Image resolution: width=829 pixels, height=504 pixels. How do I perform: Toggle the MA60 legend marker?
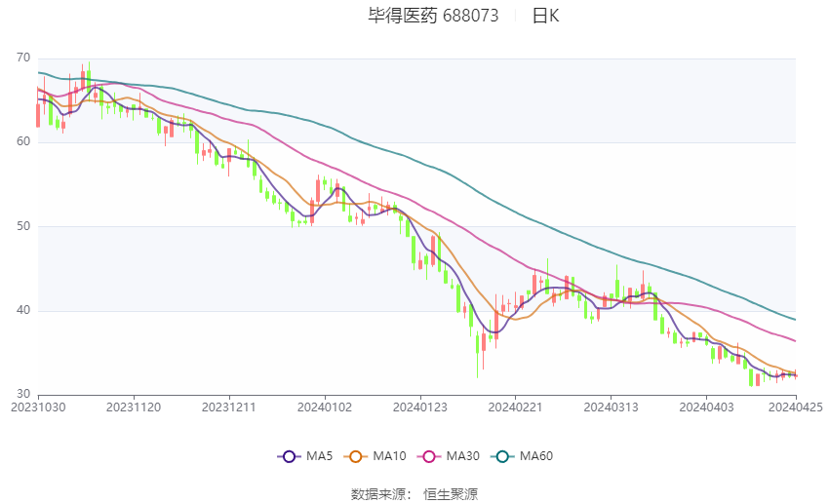tap(502, 456)
